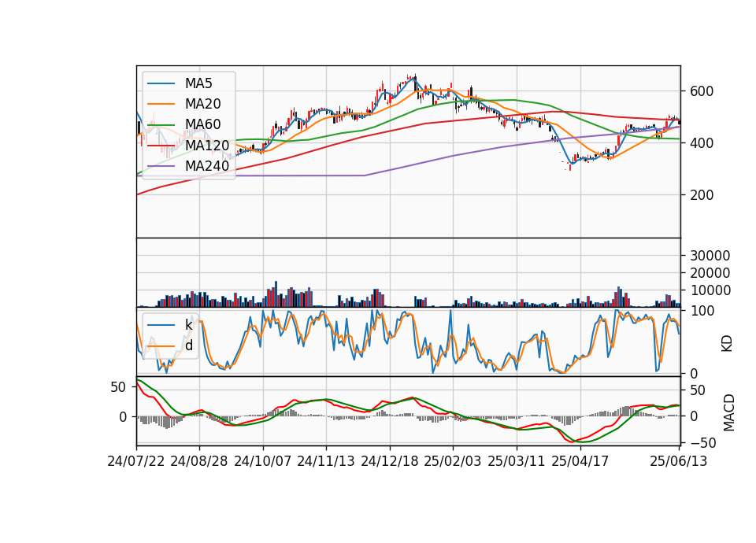The height and width of the screenshot is (543, 756).
Task: Click the 24/10/07 date axis label
Action: click(263, 461)
